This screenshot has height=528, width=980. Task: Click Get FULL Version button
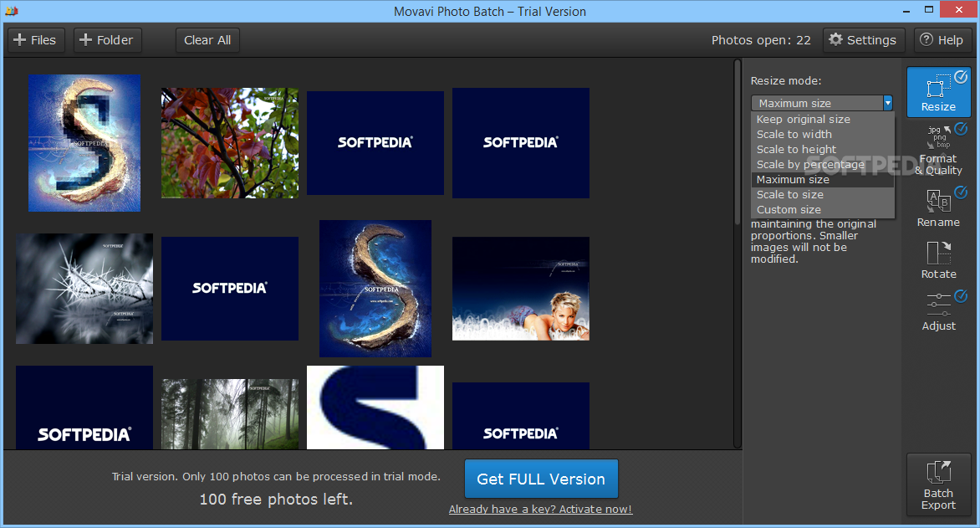click(x=541, y=479)
